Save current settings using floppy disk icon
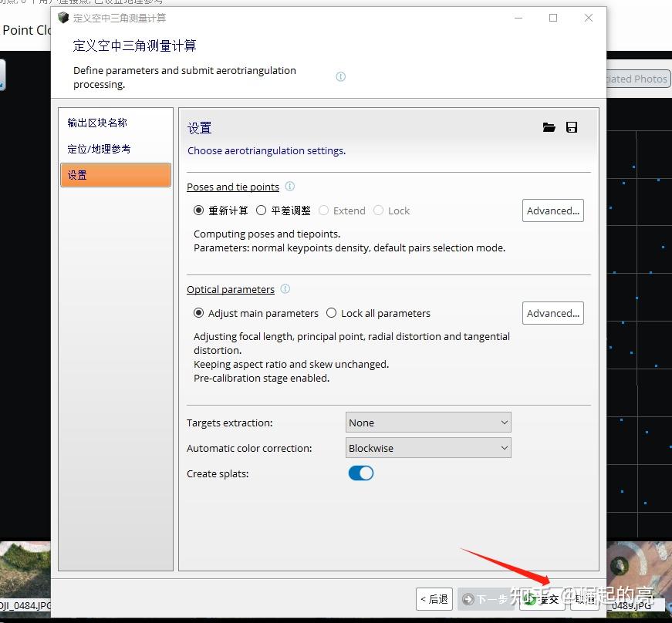672x623 pixels. 572,127
